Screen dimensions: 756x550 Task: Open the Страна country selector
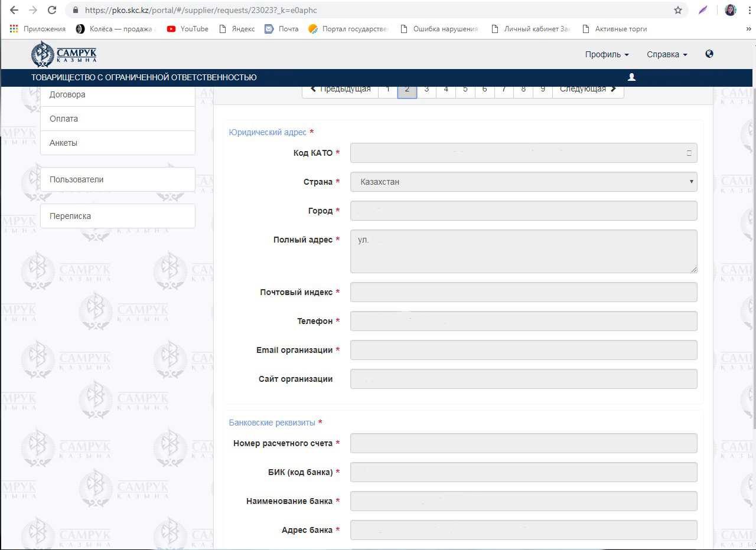point(523,182)
